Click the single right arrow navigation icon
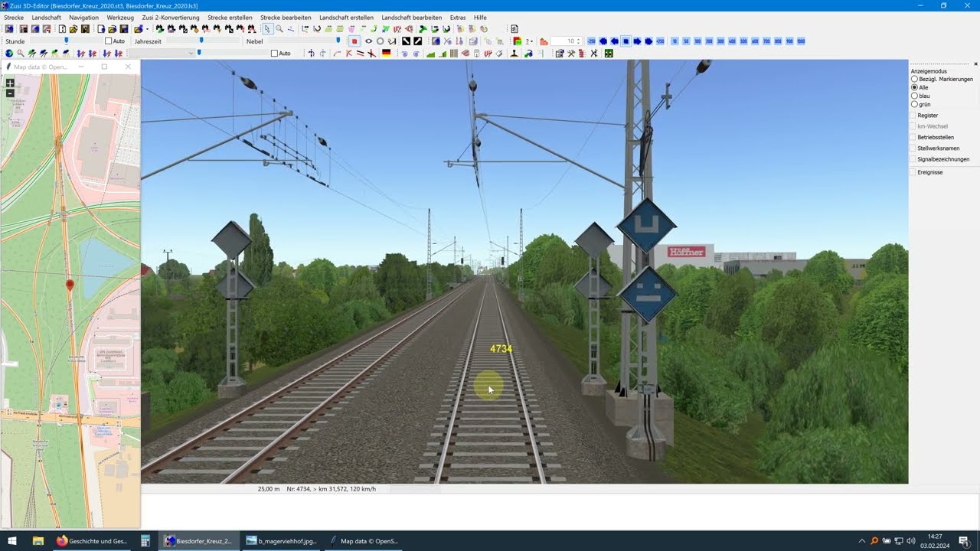 point(637,41)
